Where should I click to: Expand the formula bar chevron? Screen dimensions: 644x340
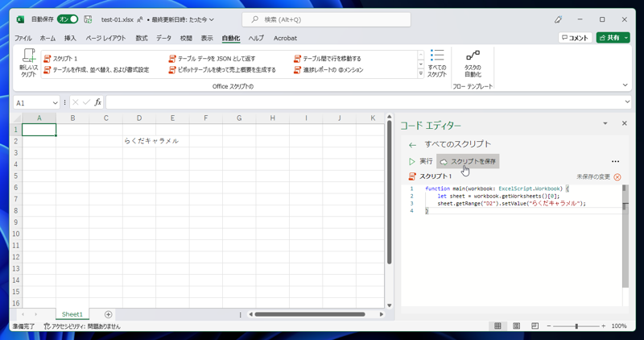(627, 102)
